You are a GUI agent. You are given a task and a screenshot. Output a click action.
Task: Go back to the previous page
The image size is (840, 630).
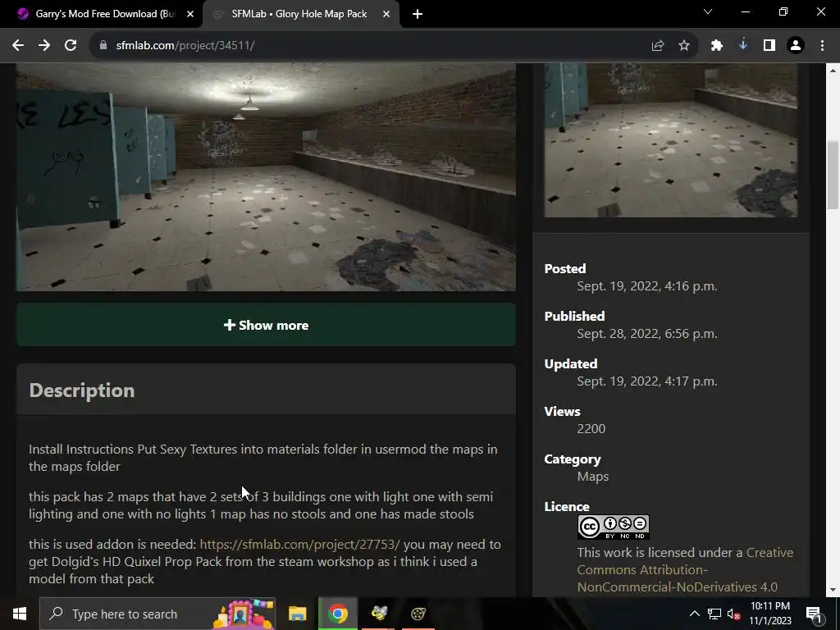pyautogui.click(x=18, y=46)
